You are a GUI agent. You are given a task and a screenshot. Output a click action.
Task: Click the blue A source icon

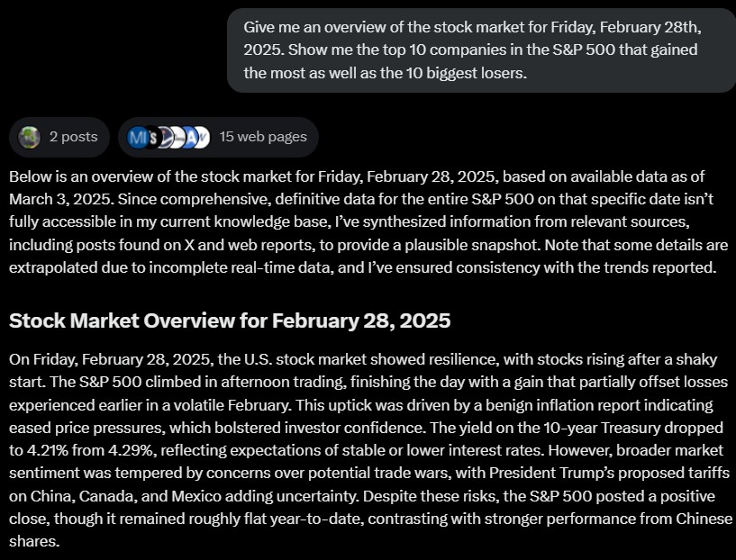click(x=190, y=137)
